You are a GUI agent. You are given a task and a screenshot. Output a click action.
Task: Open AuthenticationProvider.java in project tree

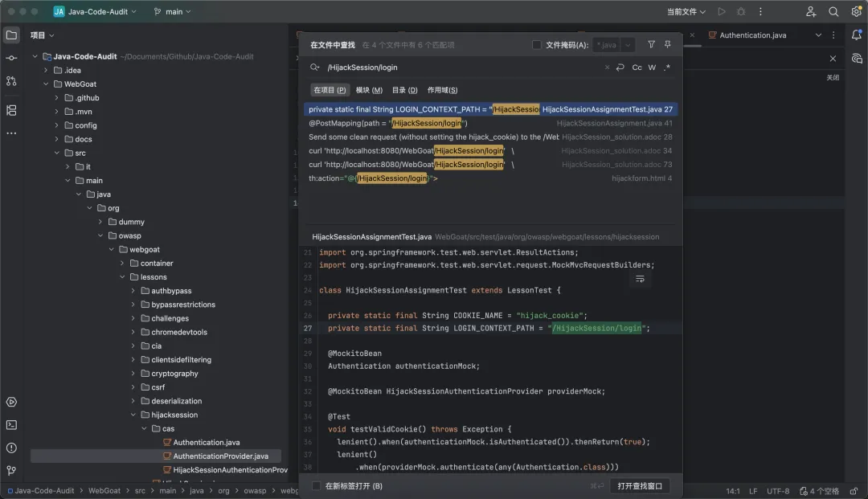click(x=220, y=456)
